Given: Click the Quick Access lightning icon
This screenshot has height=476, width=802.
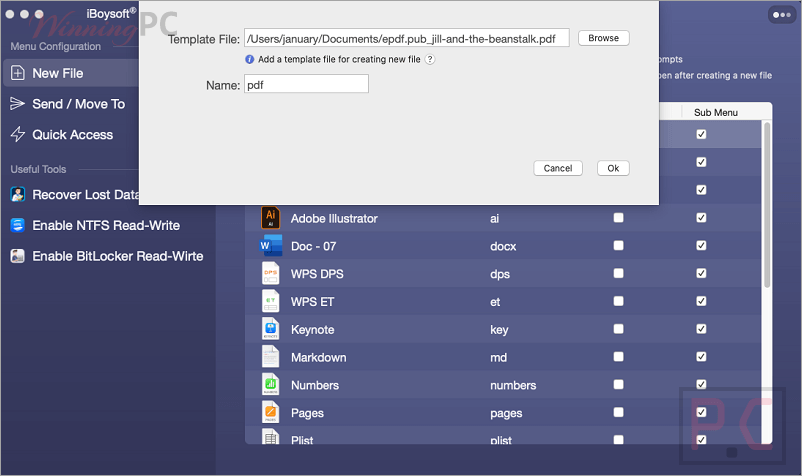Looking at the screenshot, I should (17, 134).
